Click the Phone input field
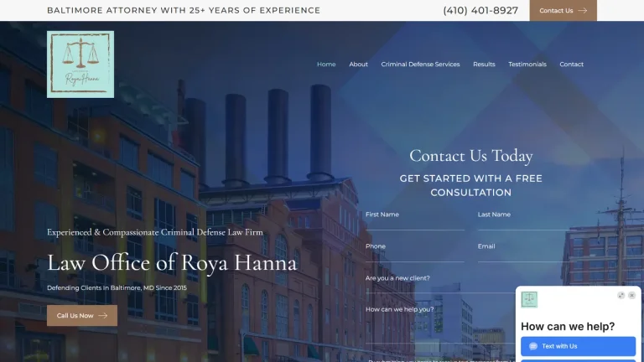Image resolution: width=644 pixels, height=362 pixels. pos(415,251)
